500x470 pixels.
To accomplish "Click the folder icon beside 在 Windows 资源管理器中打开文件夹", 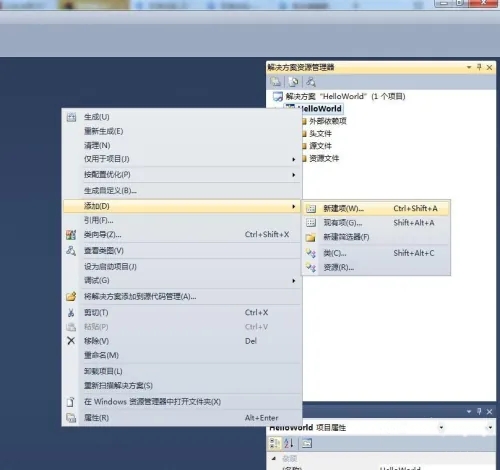I will click(71, 402).
